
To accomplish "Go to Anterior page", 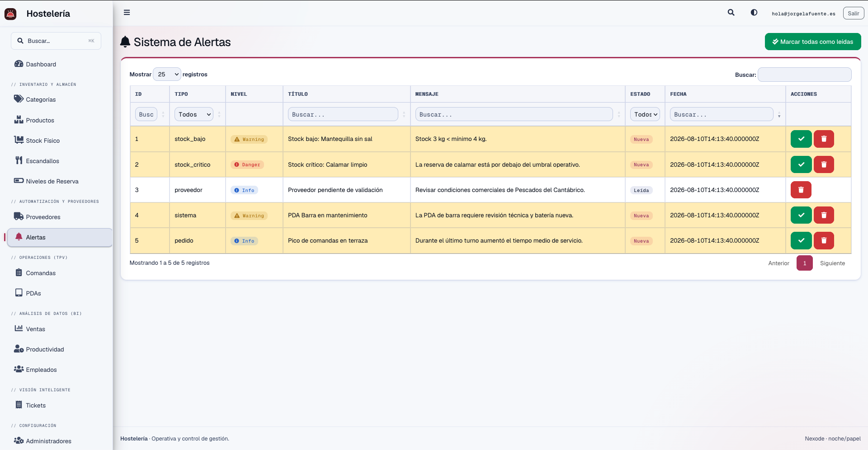I will point(778,263).
